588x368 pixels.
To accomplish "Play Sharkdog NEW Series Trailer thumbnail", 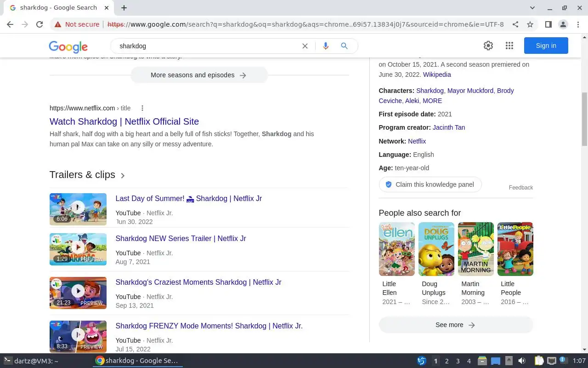I will (x=78, y=249).
